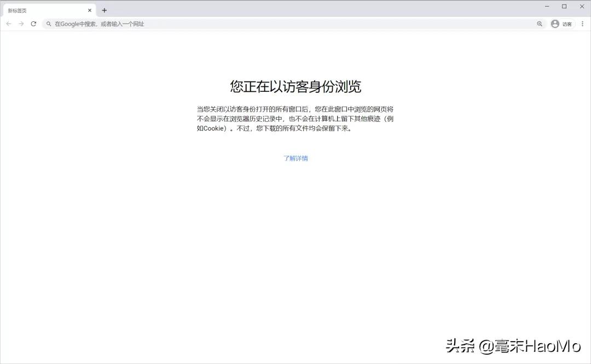The width and height of the screenshot is (591, 364).
Task: Navigate forward using the forward arrow
Action: coord(21,24)
